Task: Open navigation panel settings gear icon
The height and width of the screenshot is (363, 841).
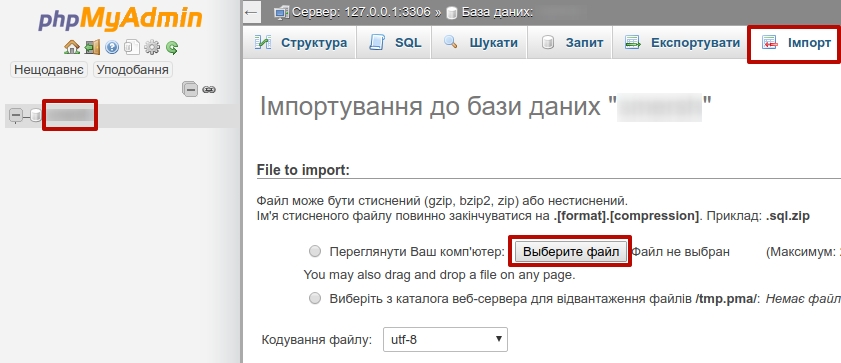Action: click(x=152, y=48)
